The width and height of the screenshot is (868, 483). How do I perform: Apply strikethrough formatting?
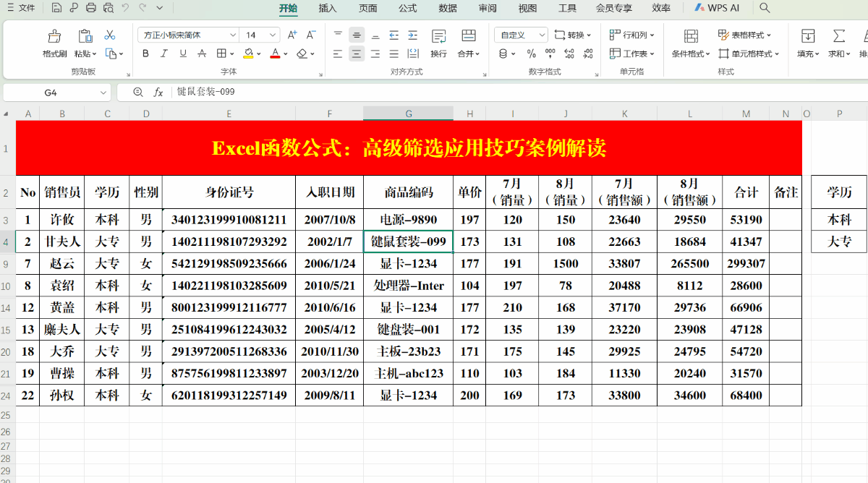[x=201, y=54]
